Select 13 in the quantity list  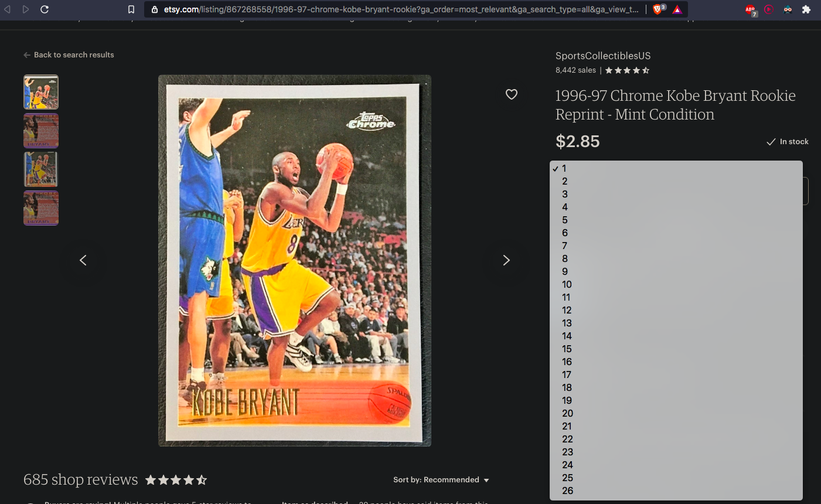click(676, 323)
